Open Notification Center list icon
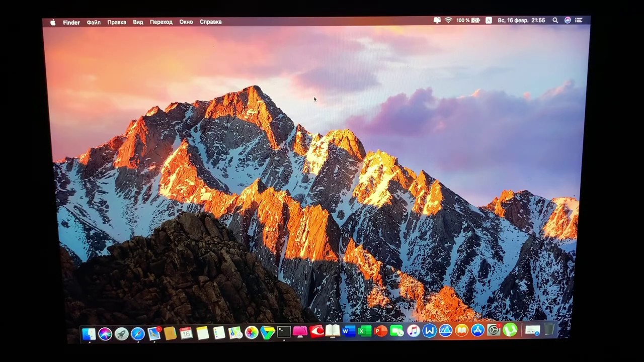 coord(579,21)
